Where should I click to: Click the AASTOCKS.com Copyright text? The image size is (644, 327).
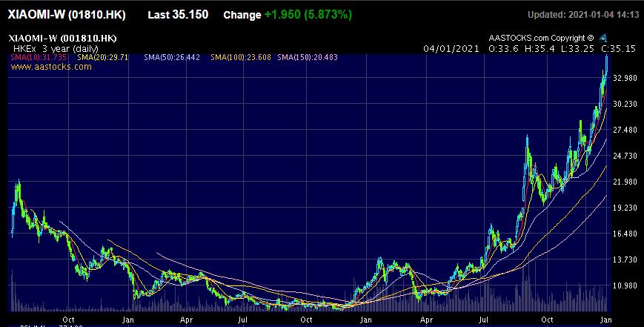click(541, 38)
